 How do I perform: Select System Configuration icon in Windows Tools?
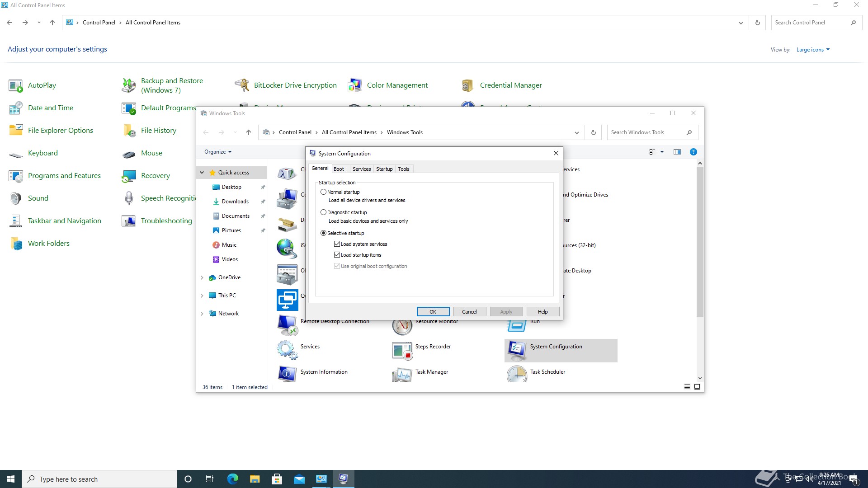pos(517,350)
